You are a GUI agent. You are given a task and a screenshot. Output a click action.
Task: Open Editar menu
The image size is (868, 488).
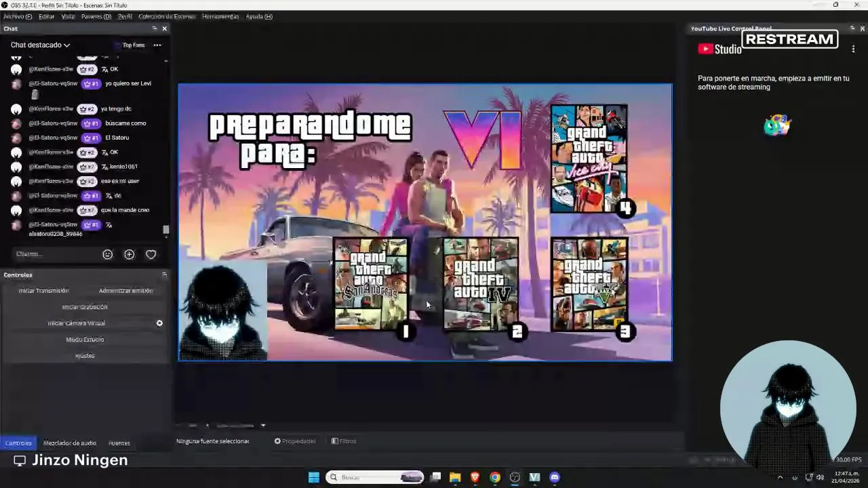point(46,16)
